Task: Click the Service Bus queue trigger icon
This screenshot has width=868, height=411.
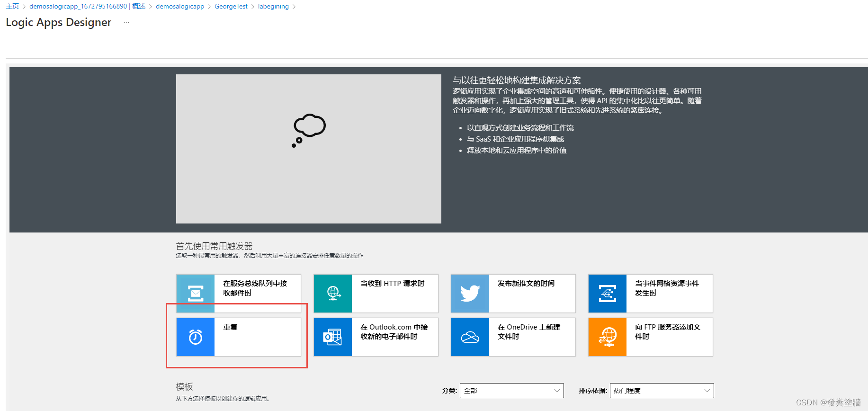Action: click(196, 294)
